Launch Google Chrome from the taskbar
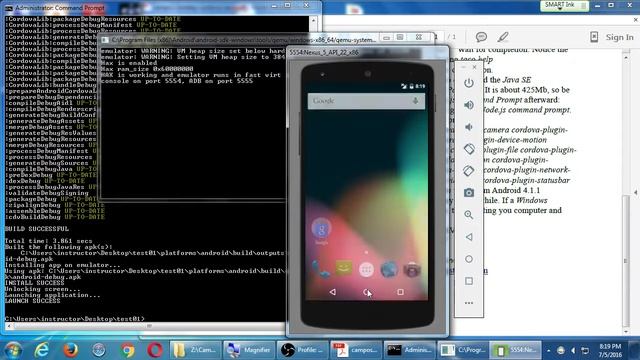This screenshot has height=360, width=640. (x=127, y=350)
